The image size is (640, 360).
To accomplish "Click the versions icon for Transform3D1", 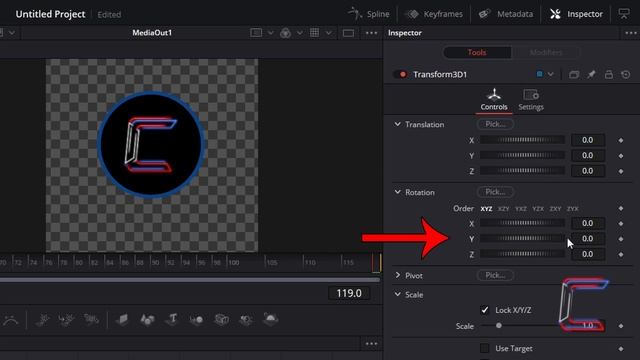I will point(574,74).
